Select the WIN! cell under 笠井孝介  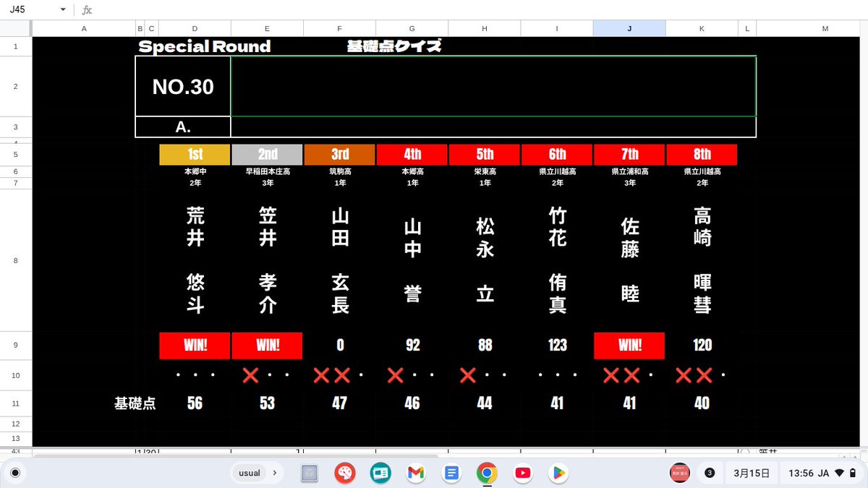pyautogui.click(x=268, y=346)
